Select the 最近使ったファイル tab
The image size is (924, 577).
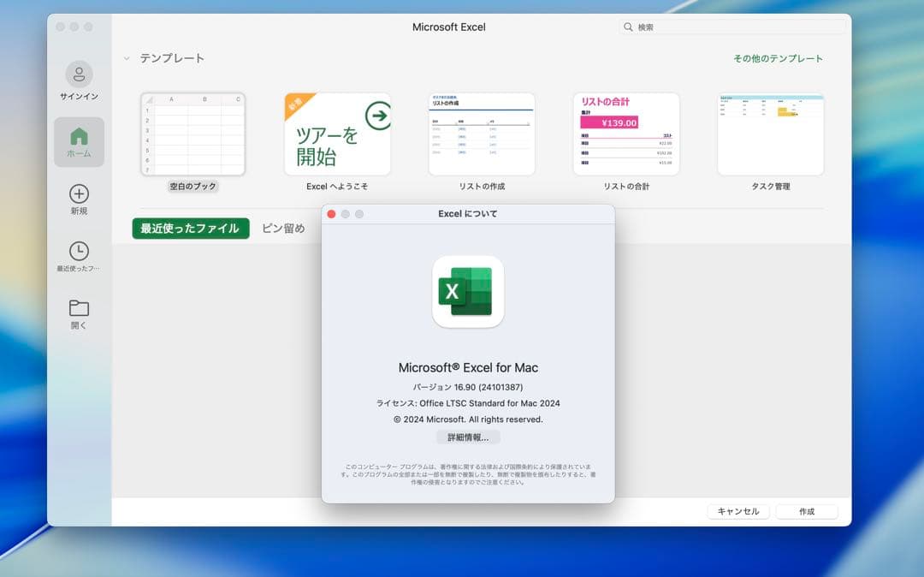(190, 229)
